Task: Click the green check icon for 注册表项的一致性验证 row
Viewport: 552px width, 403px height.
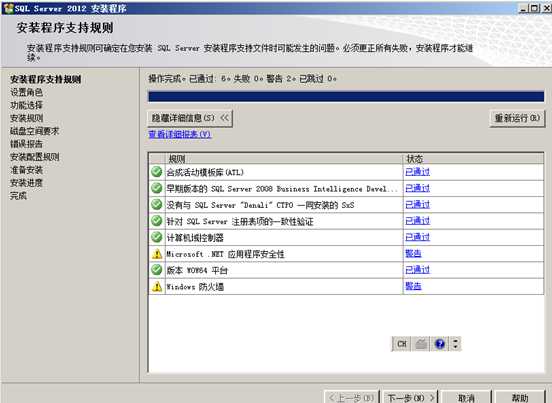Action: 157,221
